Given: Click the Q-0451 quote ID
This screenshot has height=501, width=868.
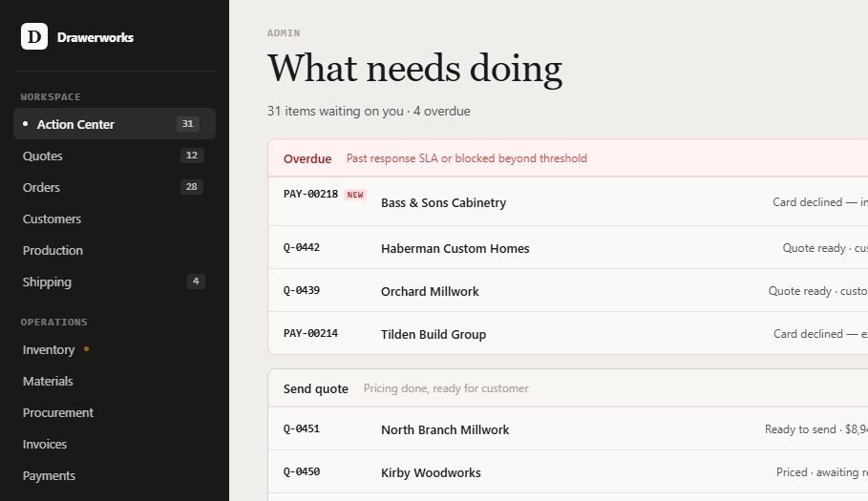Looking at the screenshot, I should point(302,428).
